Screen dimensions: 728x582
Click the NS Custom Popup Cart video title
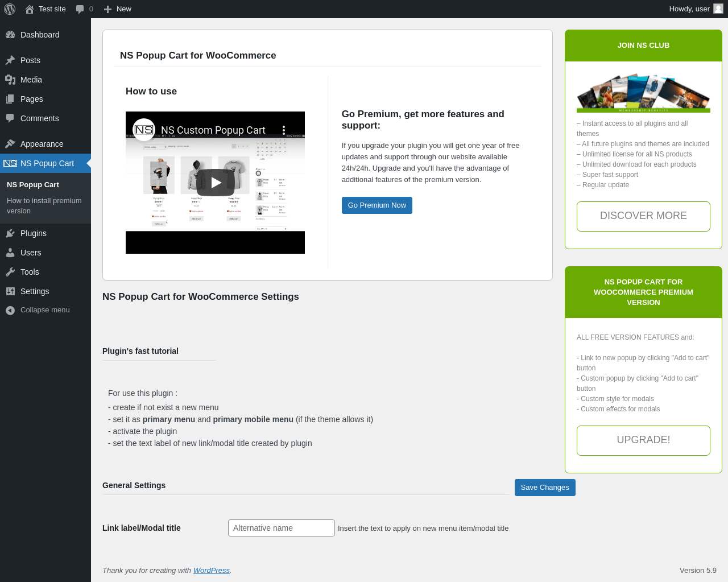213,130
